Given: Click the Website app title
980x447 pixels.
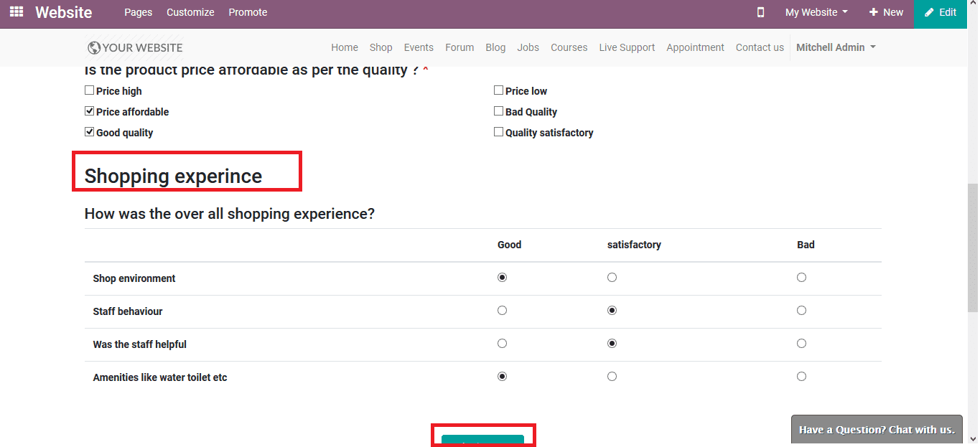Looking at the screenshot, I should click(64, 12).
